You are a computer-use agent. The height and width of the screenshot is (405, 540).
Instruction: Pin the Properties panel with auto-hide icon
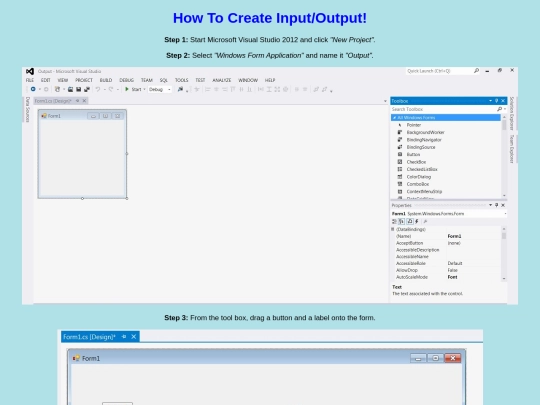[497, 205]
